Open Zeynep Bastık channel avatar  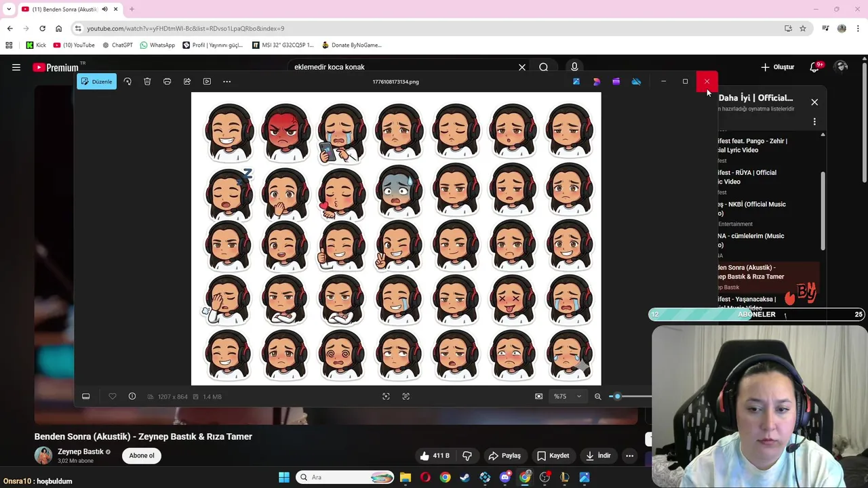point(43,455)
